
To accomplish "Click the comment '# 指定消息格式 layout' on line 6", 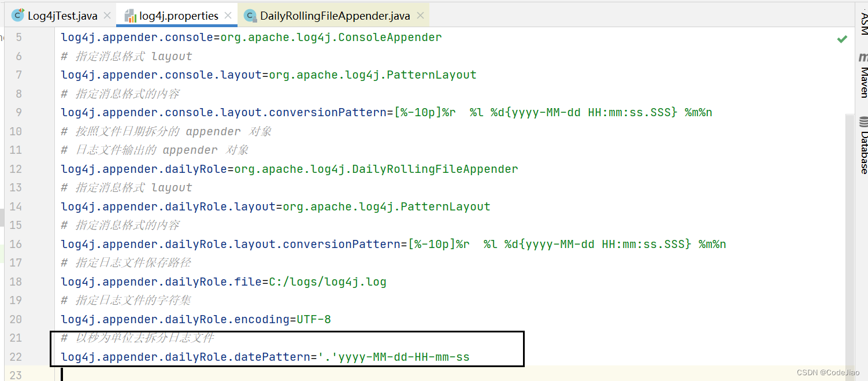I will (x=127, y=56).
